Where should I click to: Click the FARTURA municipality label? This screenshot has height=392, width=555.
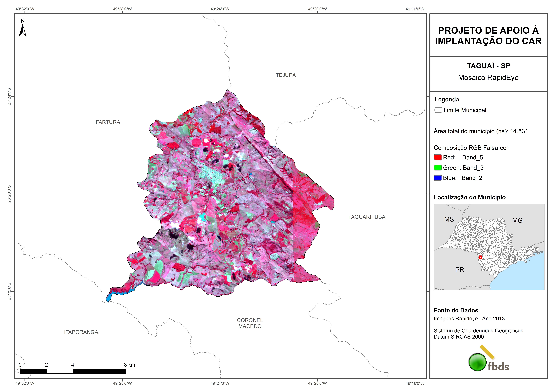[108, 122]
